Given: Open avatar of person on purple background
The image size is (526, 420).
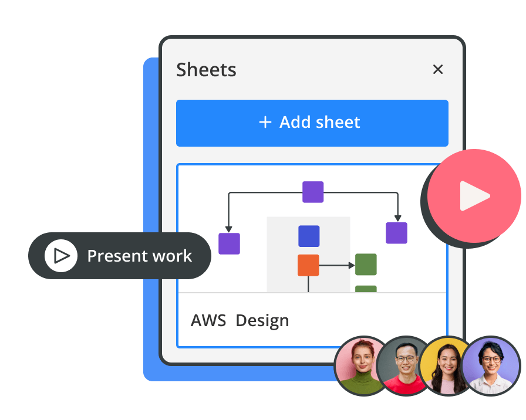Looking at the screenshot, I should click(491, 365).
